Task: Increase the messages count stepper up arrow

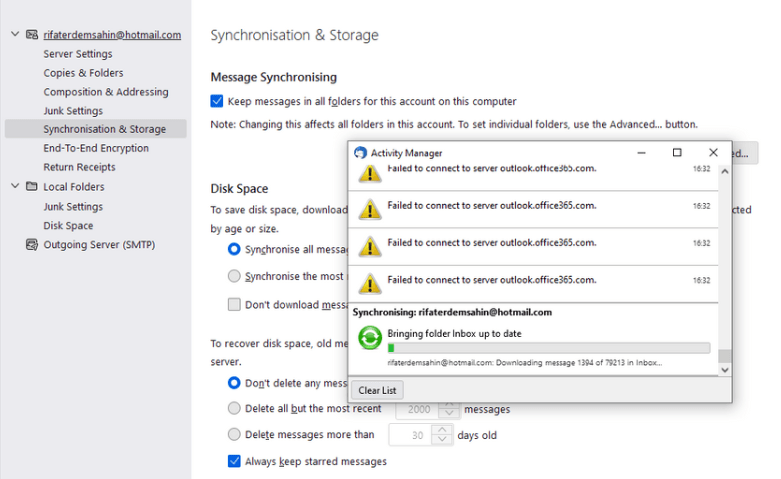Action: (x=449, y=404)
